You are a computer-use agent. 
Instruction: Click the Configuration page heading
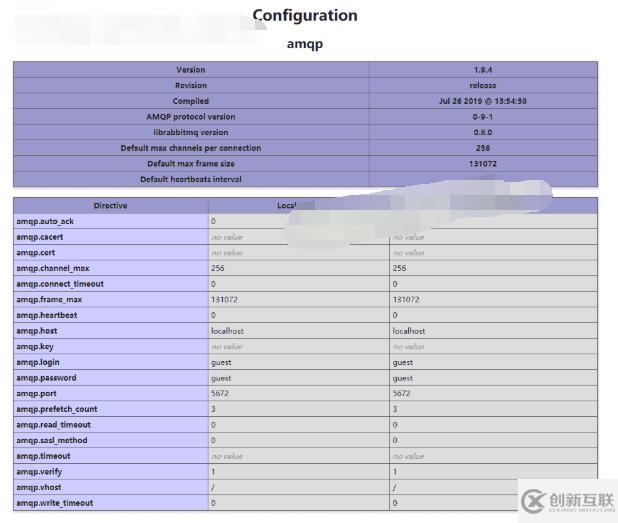305,16
